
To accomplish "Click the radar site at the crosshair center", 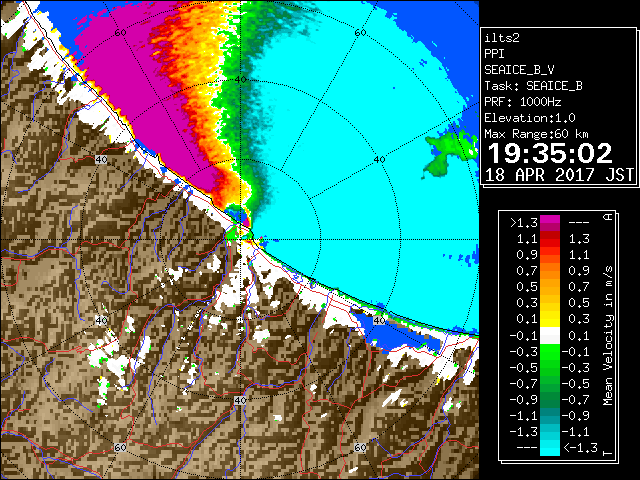I will [x=240, y=239].
